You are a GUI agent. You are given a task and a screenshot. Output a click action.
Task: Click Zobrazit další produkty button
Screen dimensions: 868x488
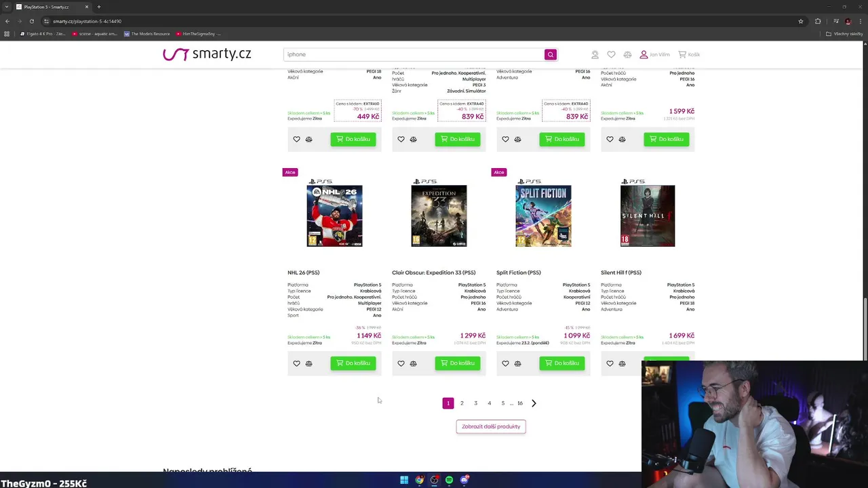[491, 426]
